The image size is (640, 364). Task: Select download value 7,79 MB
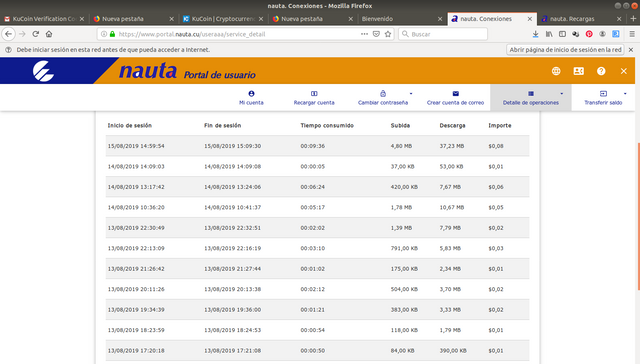point(450,228)
